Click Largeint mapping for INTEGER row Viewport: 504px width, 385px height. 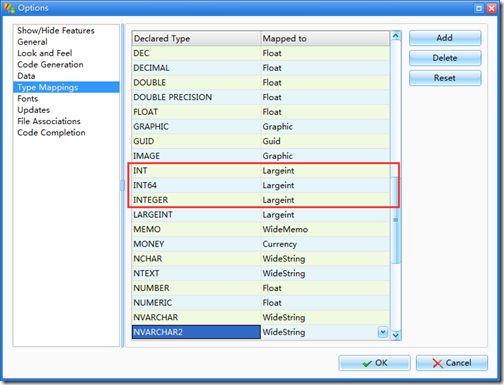click(x=325, y=200)
